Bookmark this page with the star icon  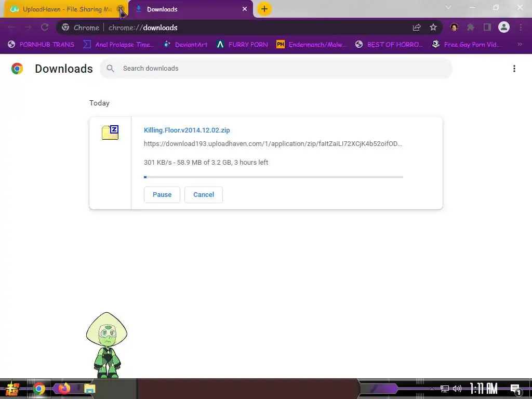[433, 28]
